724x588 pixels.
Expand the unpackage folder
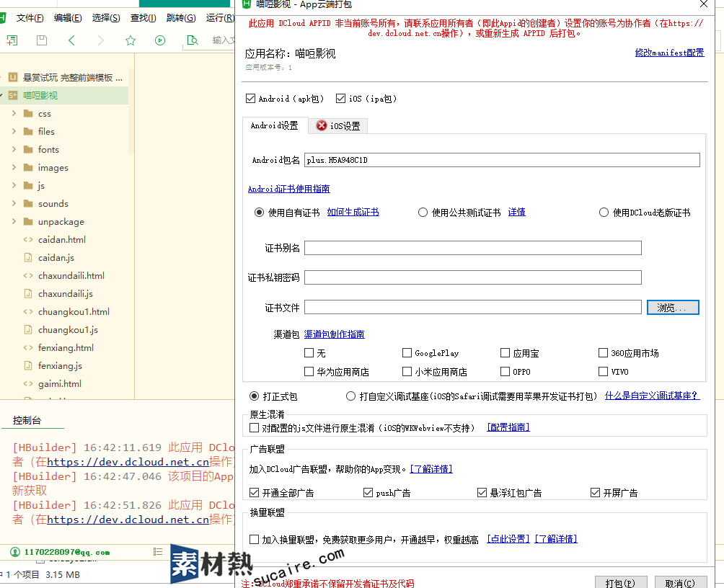(14, 222)
